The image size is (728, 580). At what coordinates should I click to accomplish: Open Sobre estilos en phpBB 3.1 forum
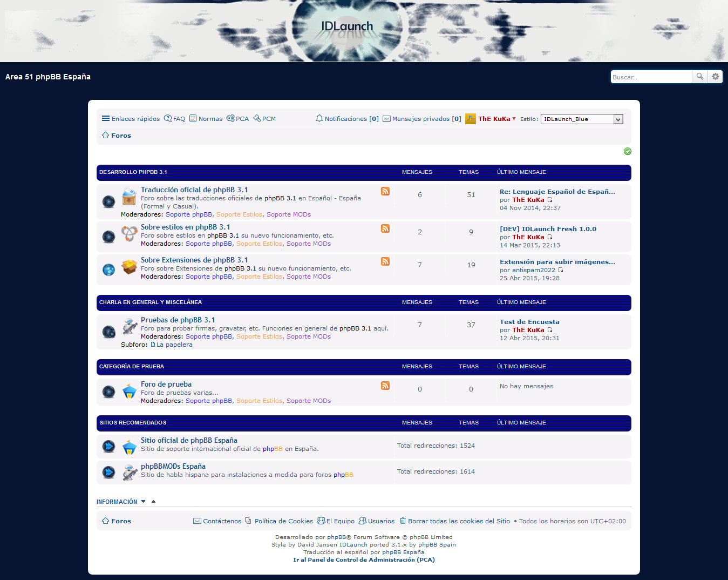[x=186, y=227]
